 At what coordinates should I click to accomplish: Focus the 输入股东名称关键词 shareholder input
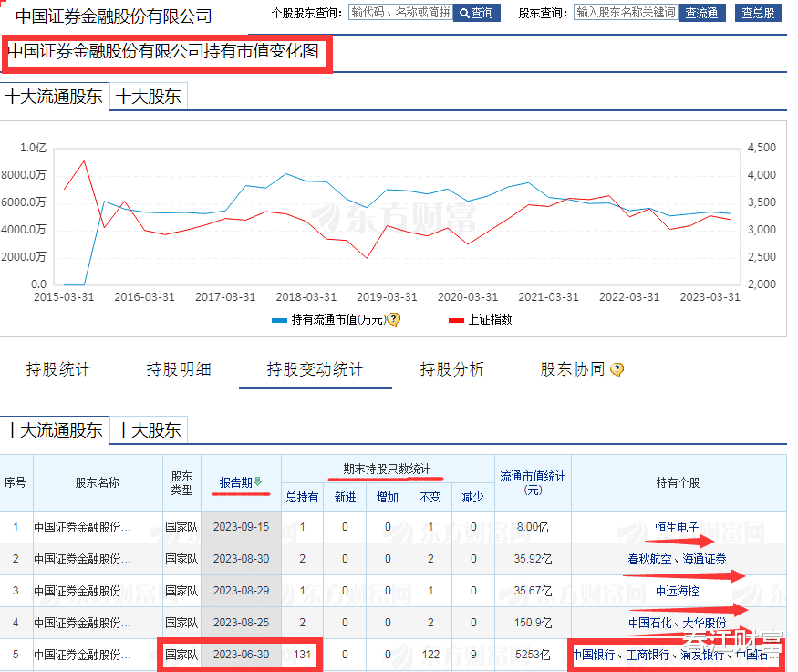pyautogui.click(x=626, y=12)
